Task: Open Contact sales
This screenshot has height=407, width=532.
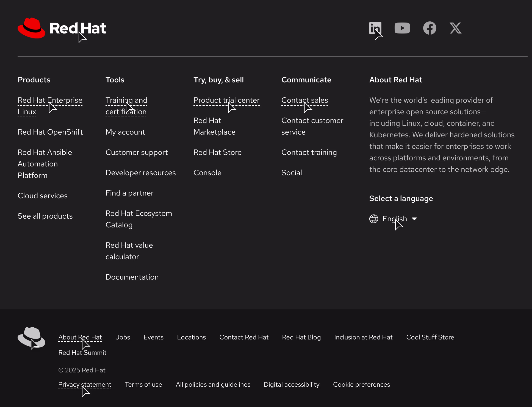Action: pos(304,100)
